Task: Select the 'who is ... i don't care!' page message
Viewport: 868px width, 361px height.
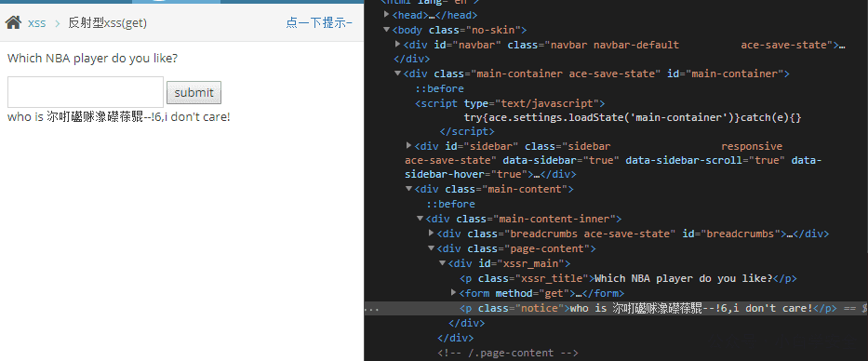Action: [x=118, y=117]
